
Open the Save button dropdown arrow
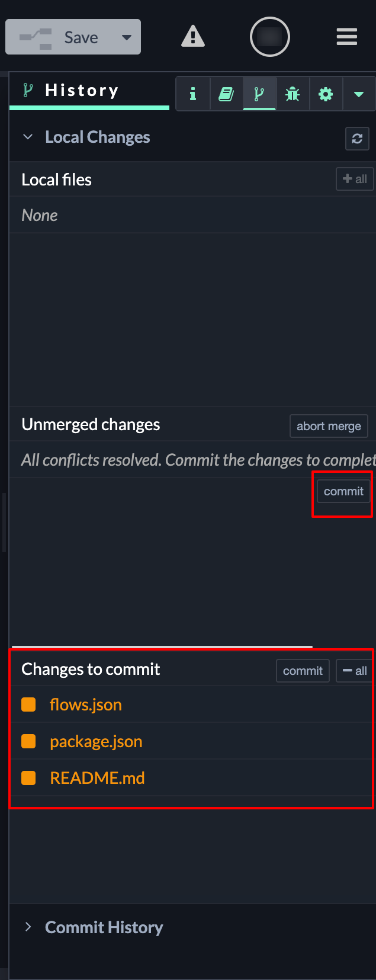click(126, 37)
